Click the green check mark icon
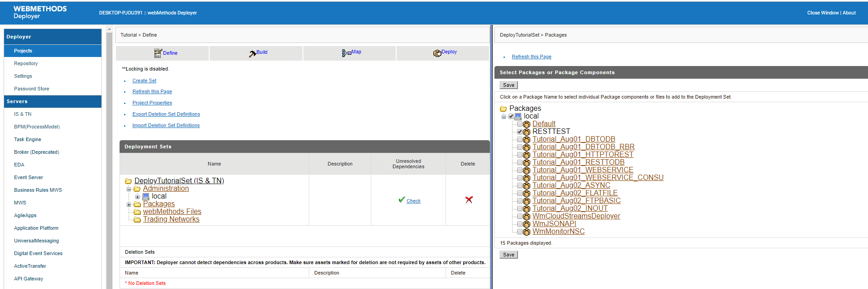868x289 pixels. pyautogui.click(x=402, y=199)
